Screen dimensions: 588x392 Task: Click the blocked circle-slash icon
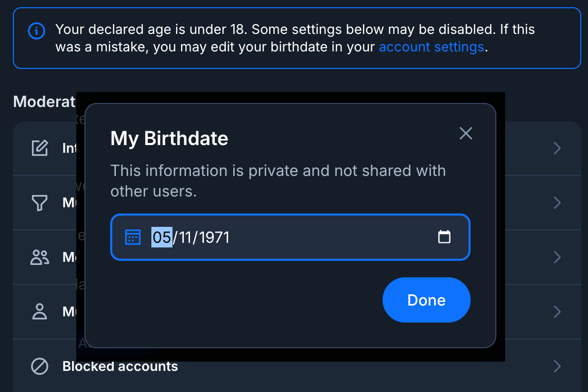[x=40, y=366]
